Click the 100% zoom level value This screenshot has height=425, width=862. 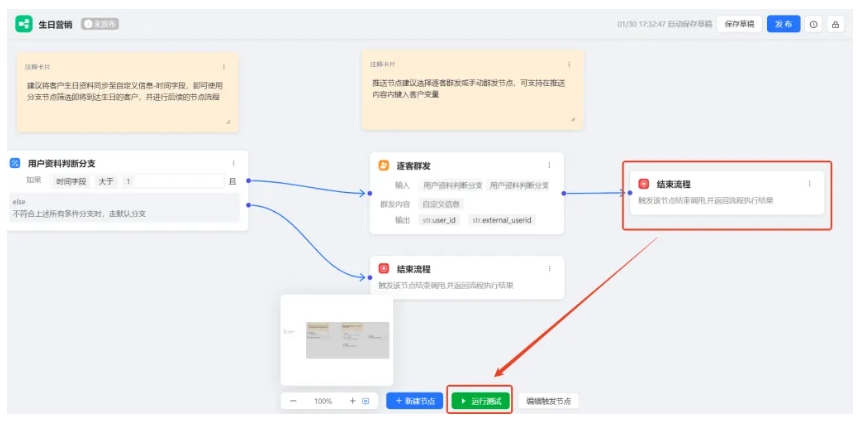click(323, 401)
